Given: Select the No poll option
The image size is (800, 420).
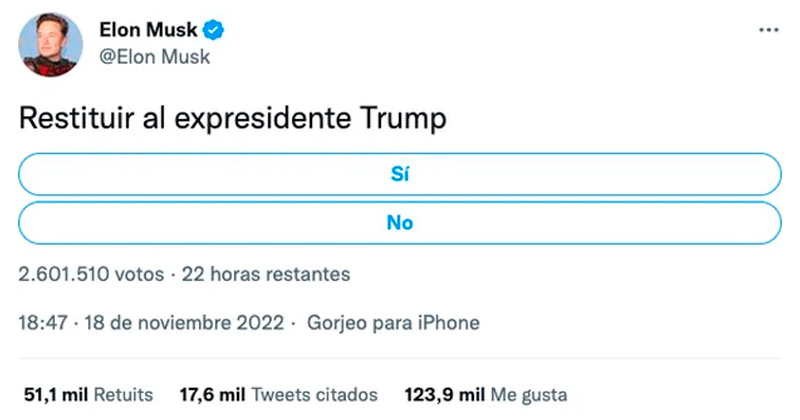Looking at the screenshot, I should [400, 222].
